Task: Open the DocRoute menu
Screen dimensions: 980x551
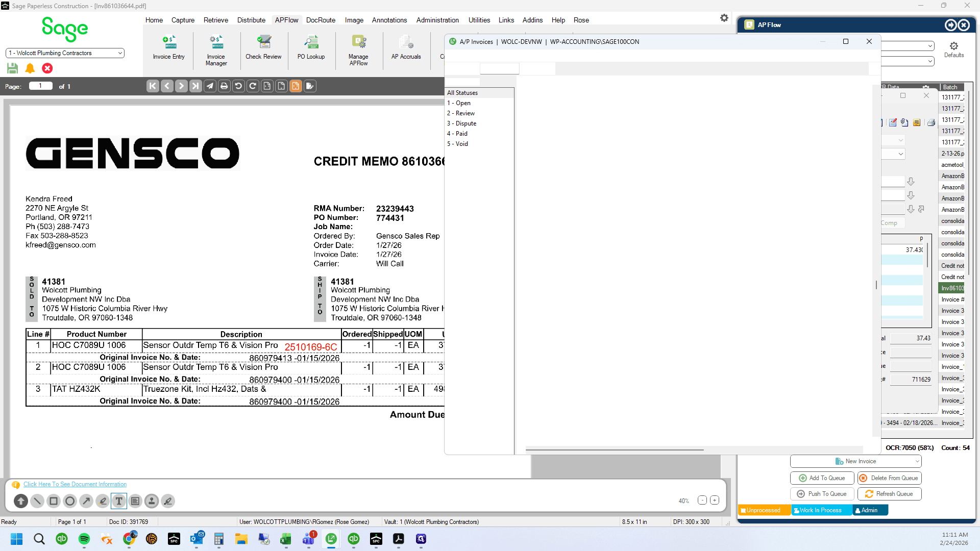Action: 321,20
